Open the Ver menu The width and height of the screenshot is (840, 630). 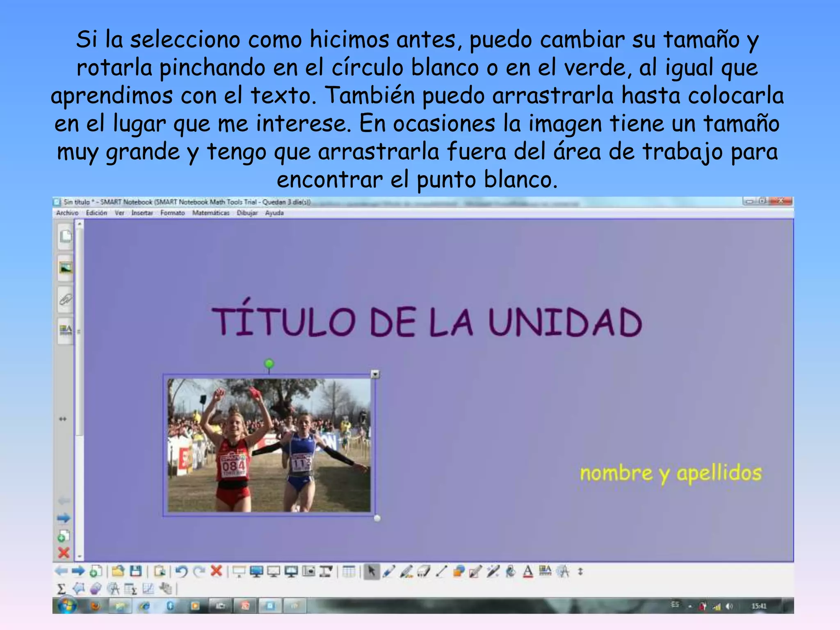[119, 213]
